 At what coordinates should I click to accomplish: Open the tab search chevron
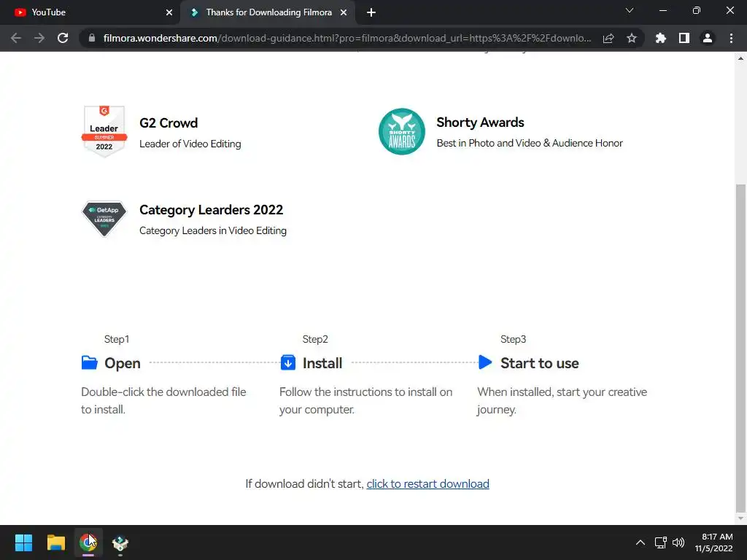pyautogui.click(x=630, y=10)
